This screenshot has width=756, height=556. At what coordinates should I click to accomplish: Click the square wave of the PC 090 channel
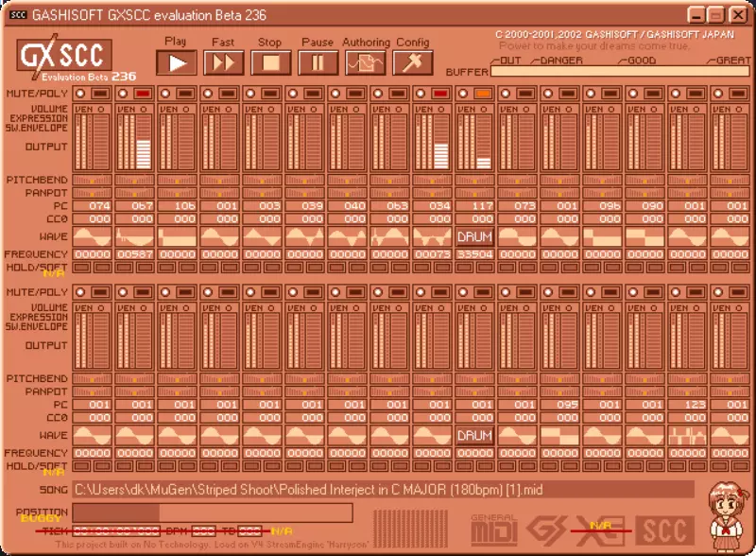point(645,236)
